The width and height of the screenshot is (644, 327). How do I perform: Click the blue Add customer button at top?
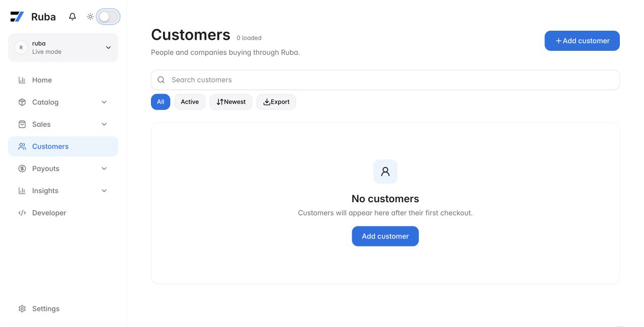582,41
